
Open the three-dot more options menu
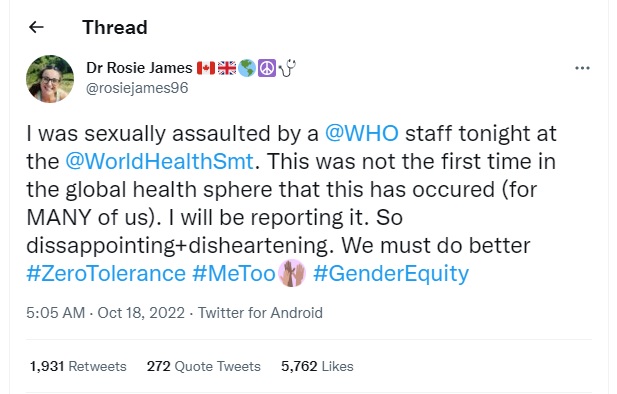pos(582,68)
